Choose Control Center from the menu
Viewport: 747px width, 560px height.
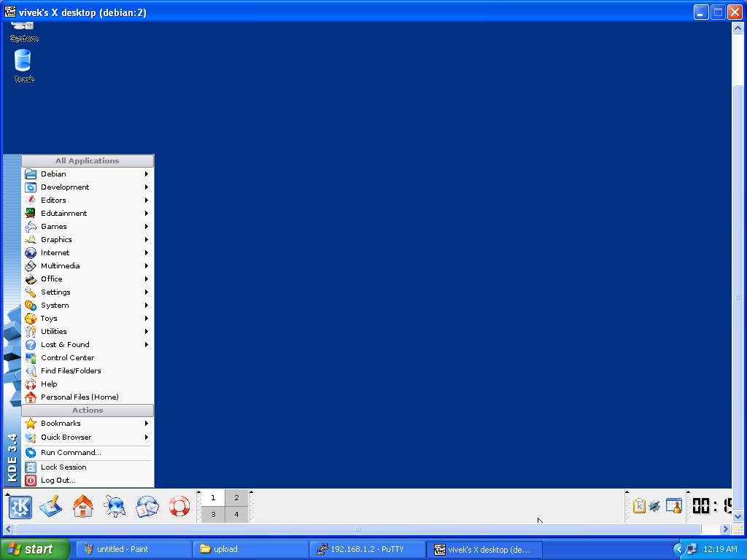pyautogui.click(x=88, y=357)
